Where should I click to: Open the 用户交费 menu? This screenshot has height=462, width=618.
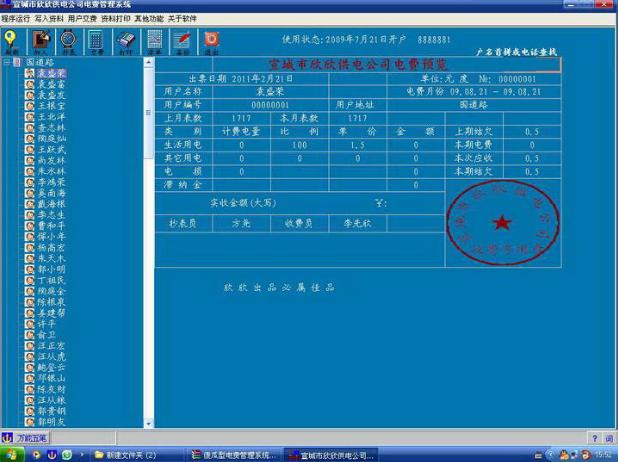83,18
